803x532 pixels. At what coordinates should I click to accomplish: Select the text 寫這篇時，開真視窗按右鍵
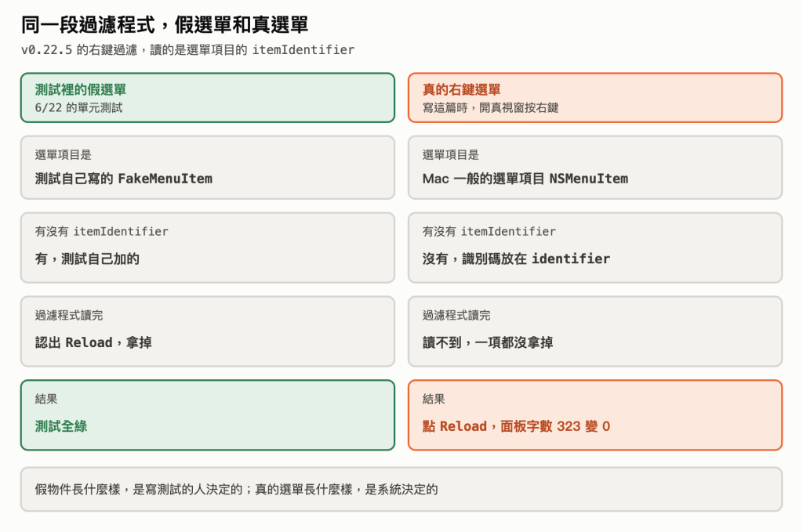[490, 107]
